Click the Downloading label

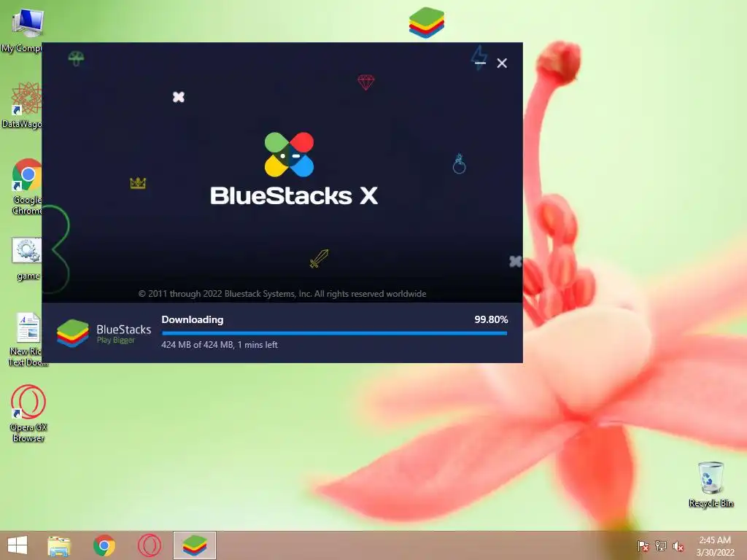(x=193, y=319)
